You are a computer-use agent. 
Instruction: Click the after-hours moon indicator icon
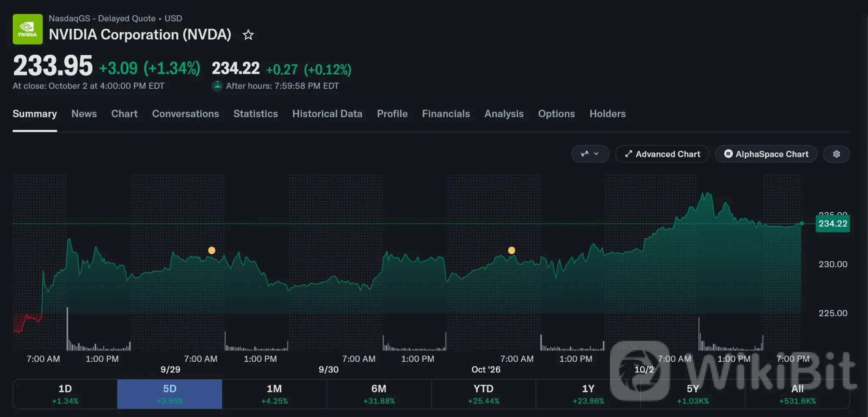click(x=217, y=86)
